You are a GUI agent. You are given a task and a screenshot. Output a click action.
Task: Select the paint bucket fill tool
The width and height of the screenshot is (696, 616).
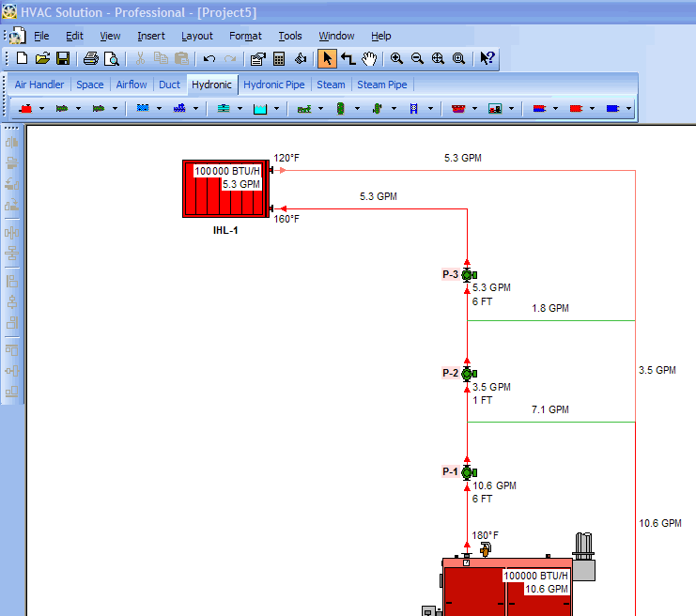(301, 58)
